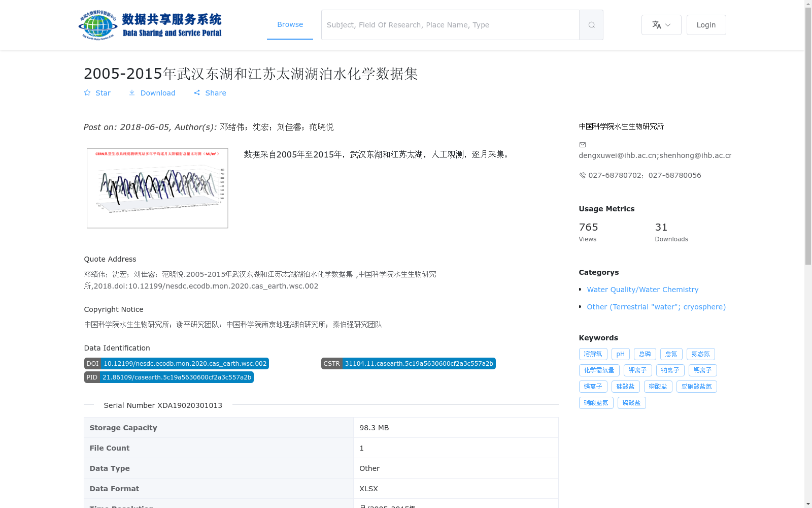
Task: Click the dataset description sentence
Action: [376, 154]
